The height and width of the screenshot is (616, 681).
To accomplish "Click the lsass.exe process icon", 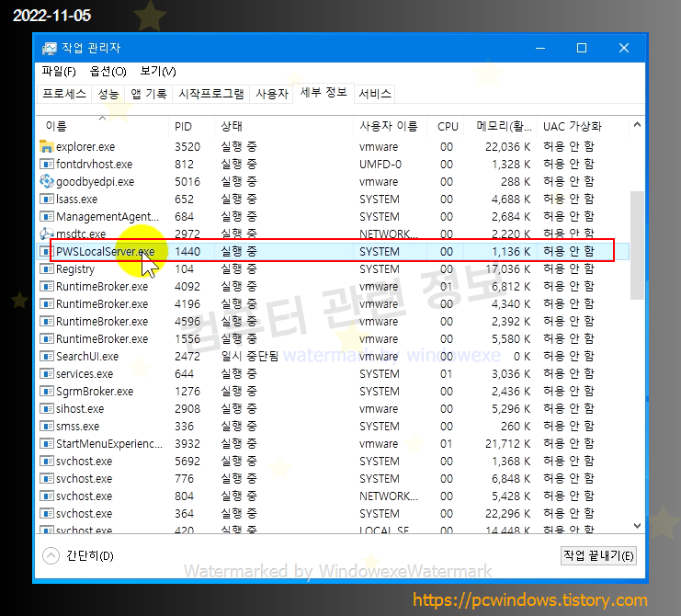I will pos(47,199).
